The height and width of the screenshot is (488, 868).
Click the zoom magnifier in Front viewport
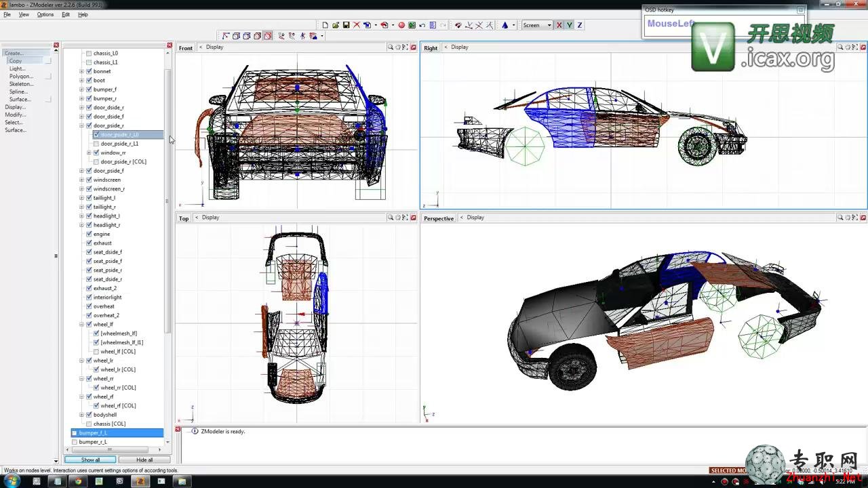pos(391,47)
